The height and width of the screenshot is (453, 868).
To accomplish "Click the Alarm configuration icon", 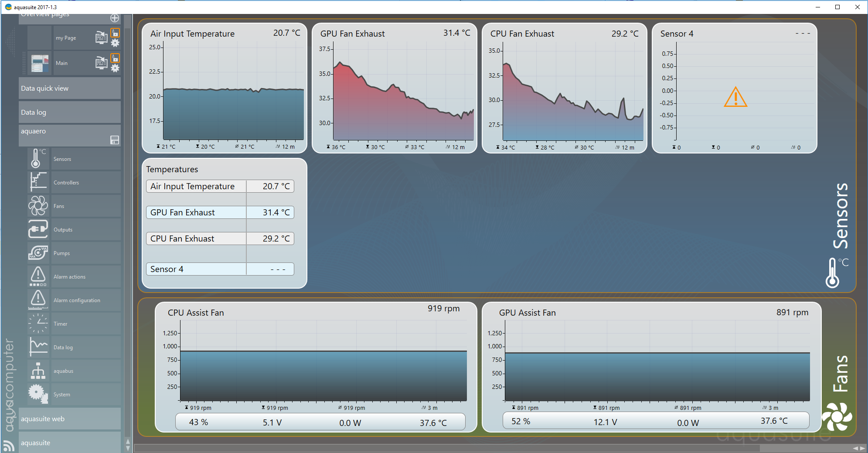I will pos(38,300).
